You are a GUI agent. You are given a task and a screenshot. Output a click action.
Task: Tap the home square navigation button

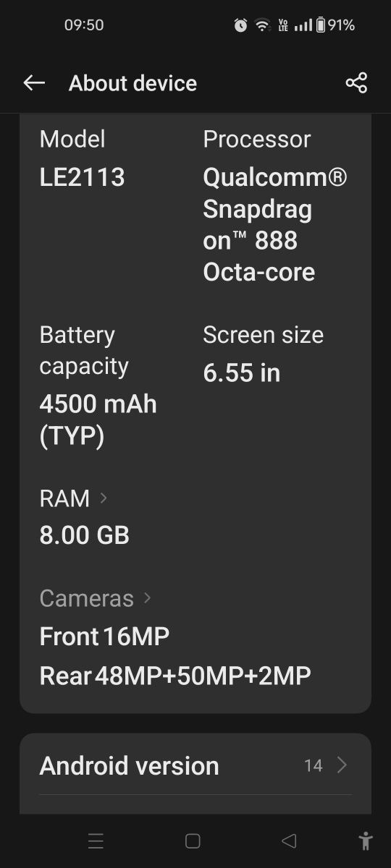[193, 841]
